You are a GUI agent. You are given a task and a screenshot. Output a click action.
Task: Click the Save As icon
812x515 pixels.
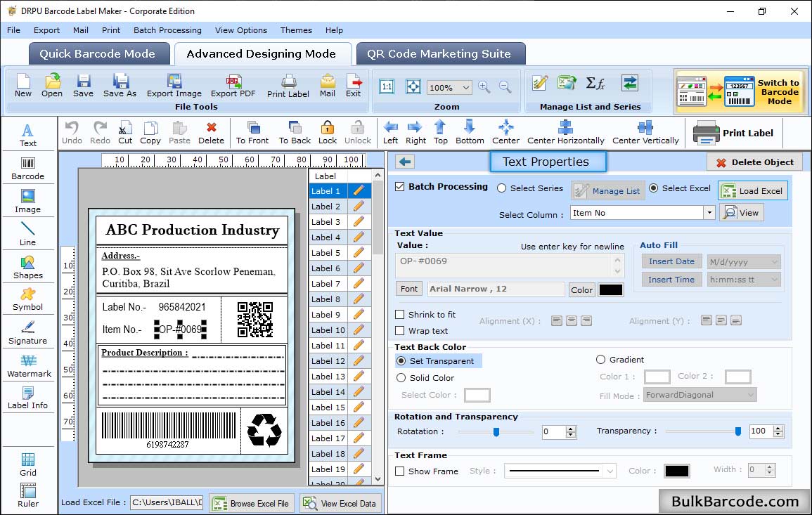[120, 86]
